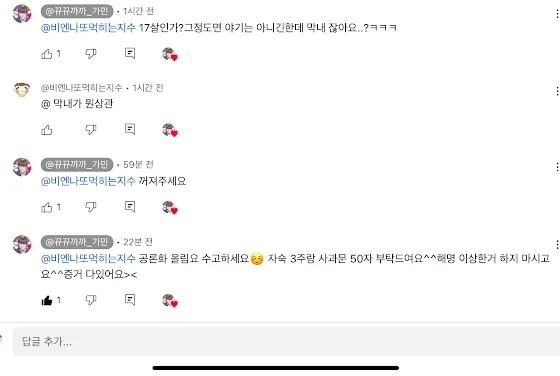Dislike the first comment by 뀨뀨까까_가민
Screen dimensions: 560x376
pyautogui.click(x=91, y=54)
